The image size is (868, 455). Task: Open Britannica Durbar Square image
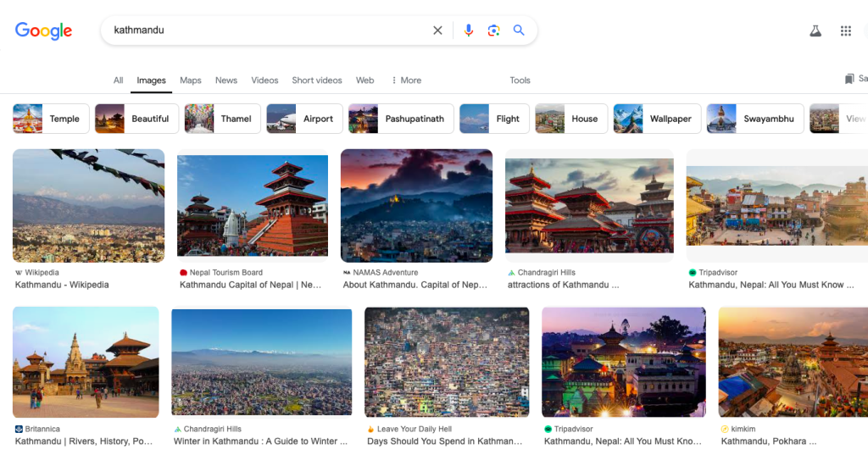click(86, 362)
